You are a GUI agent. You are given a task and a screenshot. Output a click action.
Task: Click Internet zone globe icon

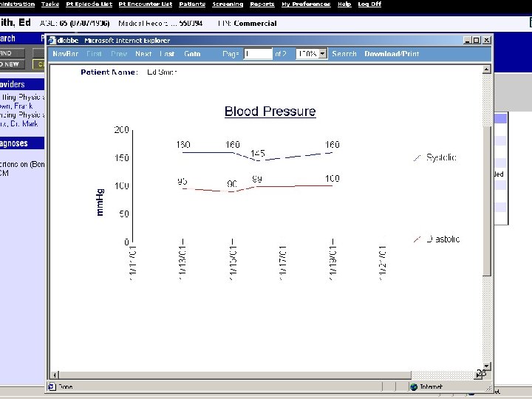pyautogui.click(x=414, y=386)
